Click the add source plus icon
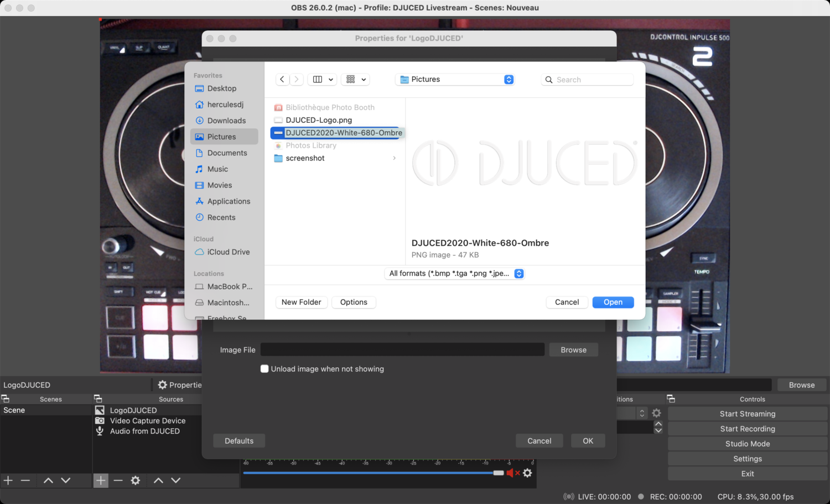830x504 pixels. pyautogui.click(x=101, y=480)
